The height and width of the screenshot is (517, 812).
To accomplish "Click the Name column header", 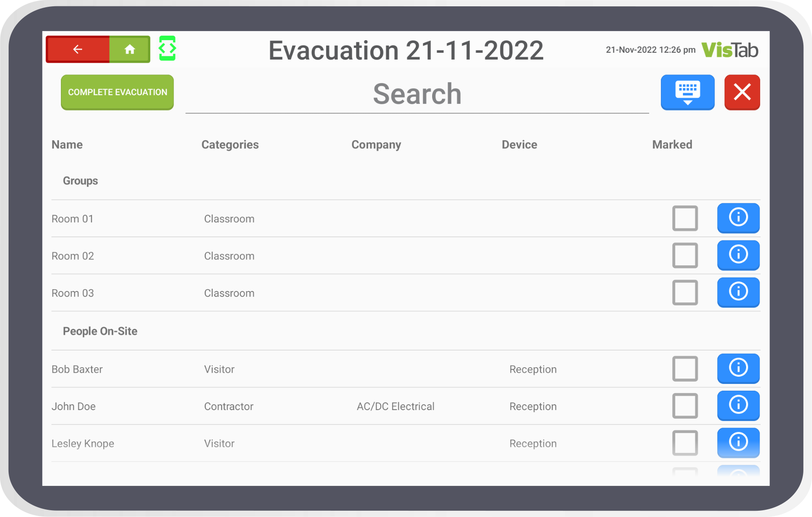I will (x=67, y=145).
